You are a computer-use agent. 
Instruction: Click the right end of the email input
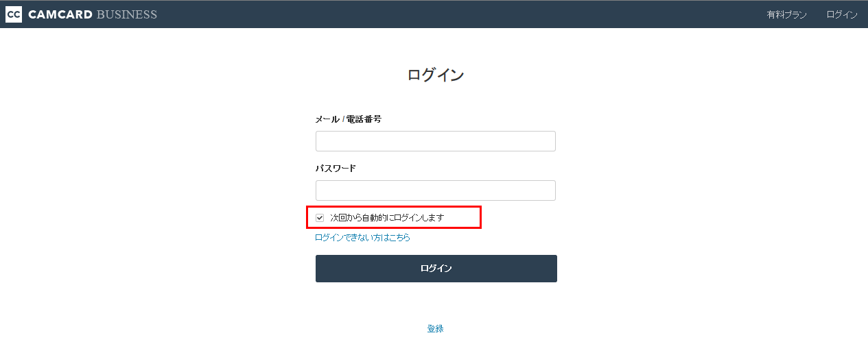coord(546,141)
